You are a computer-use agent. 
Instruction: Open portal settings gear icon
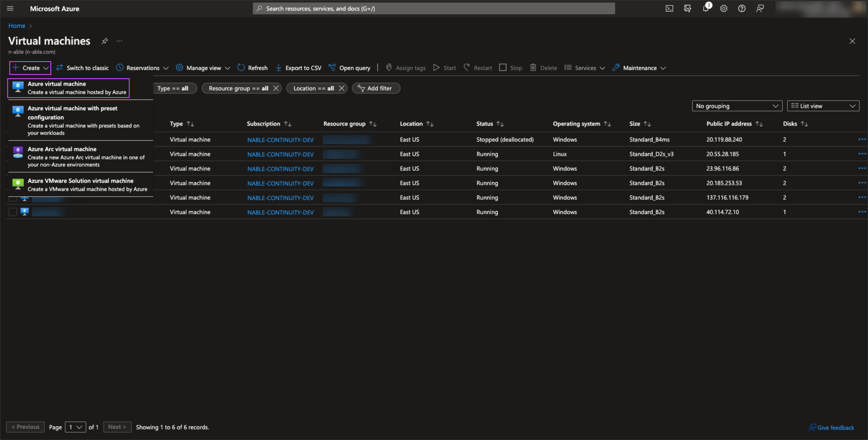[723, 8]
